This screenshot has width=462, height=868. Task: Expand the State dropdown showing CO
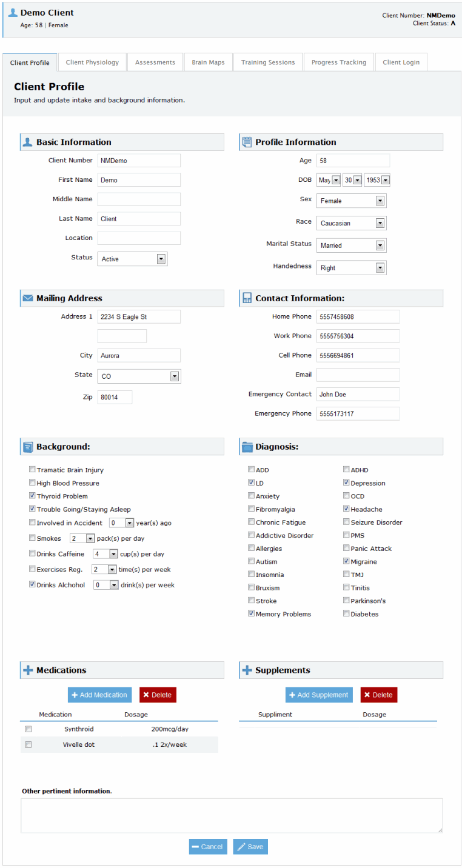(174, 376)
